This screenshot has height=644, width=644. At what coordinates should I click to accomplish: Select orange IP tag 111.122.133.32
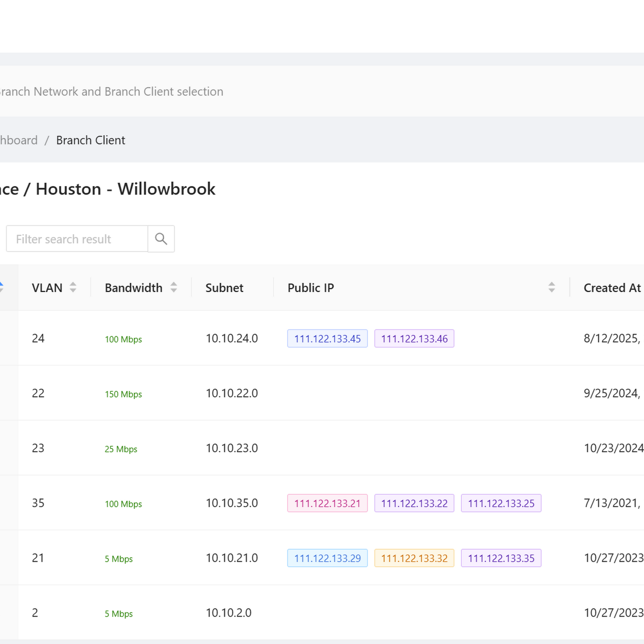click(x=414, y=558)
